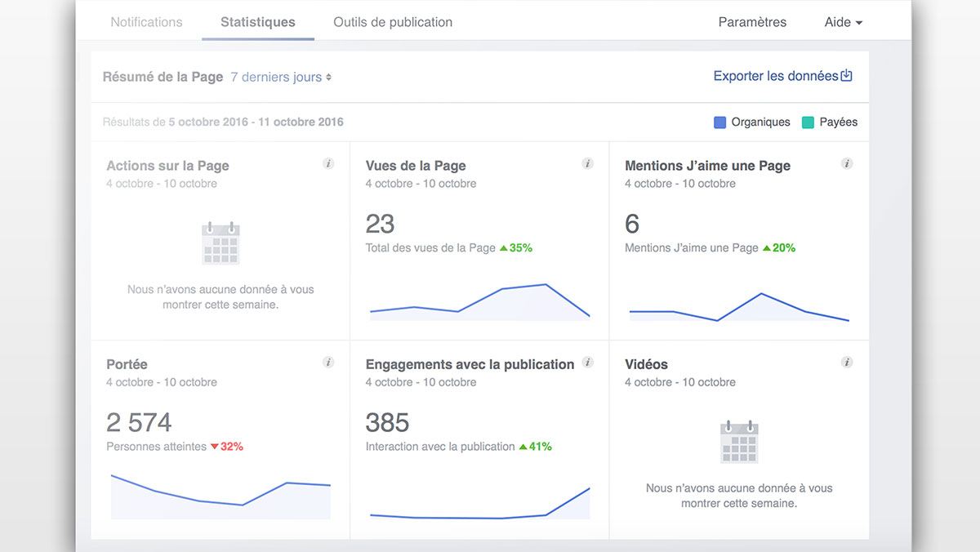Click Total des vues de la Page label
The width and height of the screenshot is (980, 552).
pos(430,247)
